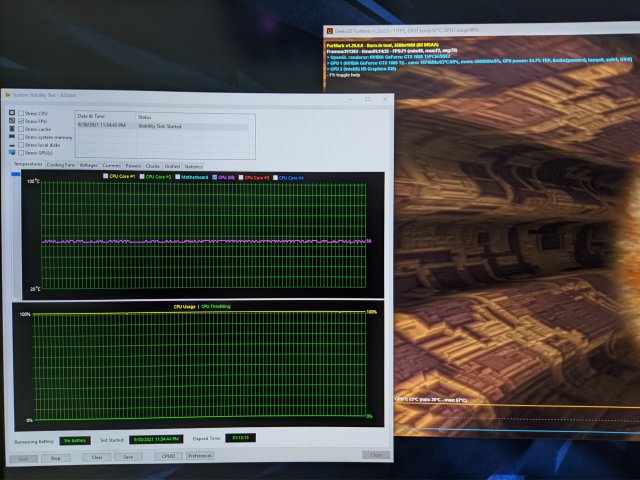Click the memory icon beside Stress system memory
Screen dimensions: 640x480
pyautogui.click(x=11, y=137)
